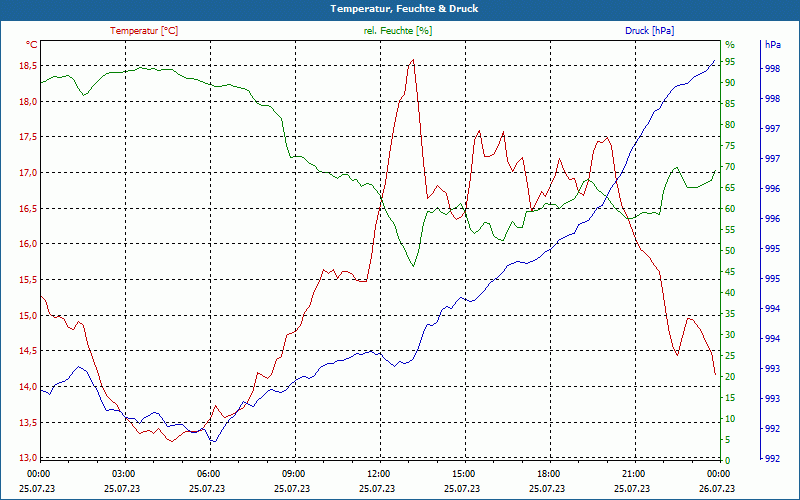The image size is (800, 500).
Task: Select the red 'Temperatur [°C]' legend label
Action: 144,31
